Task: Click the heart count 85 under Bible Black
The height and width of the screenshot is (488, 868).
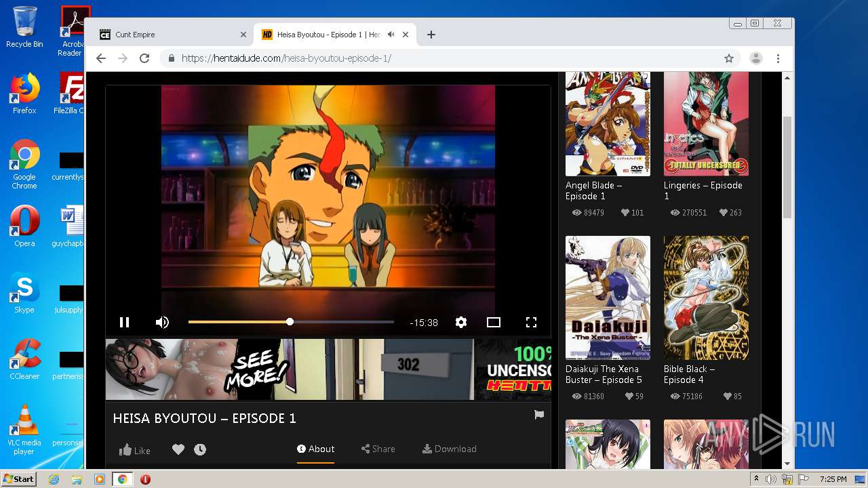Action: pos(732,396)
